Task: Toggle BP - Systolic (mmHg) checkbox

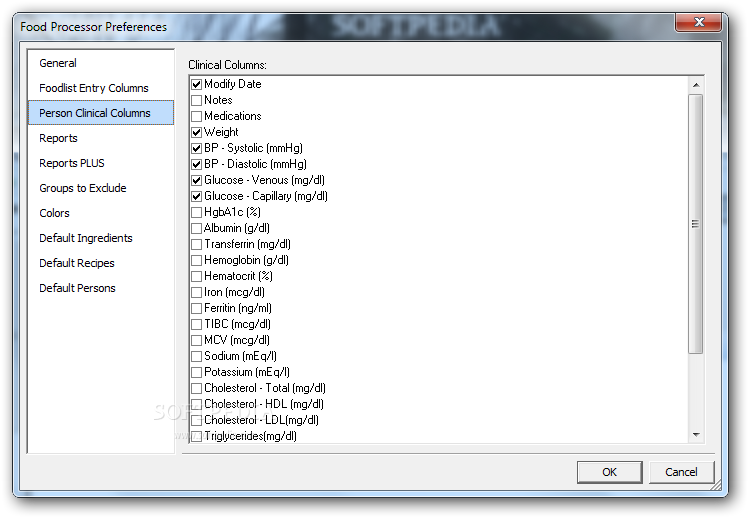Action: pyautogui.click(x=196, y=149)
